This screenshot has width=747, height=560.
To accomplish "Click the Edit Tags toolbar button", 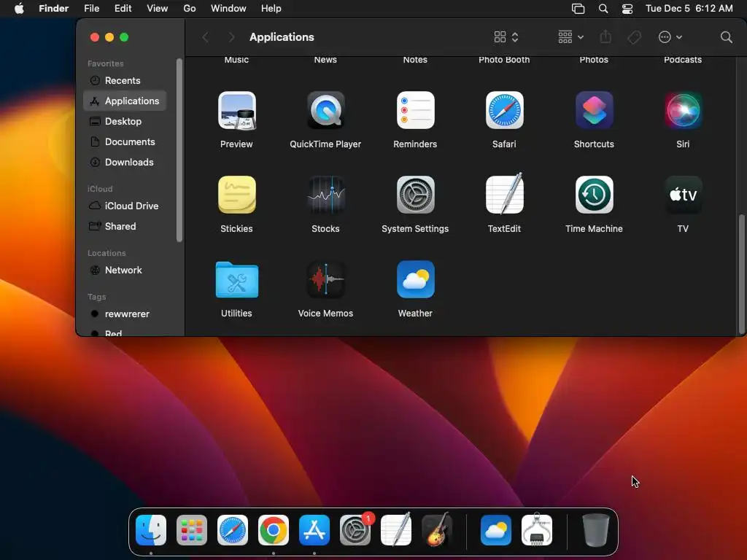I will click(634, 37).
